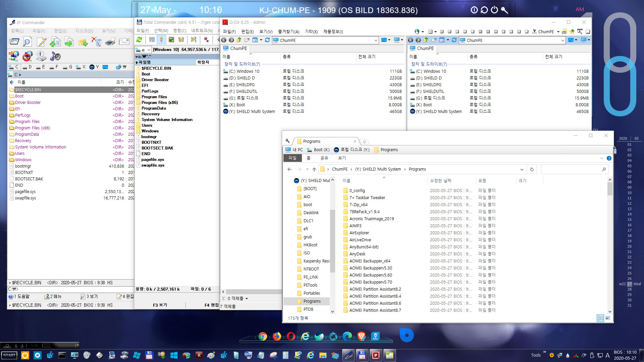This screenshot has width=644, height=362.
Task: Switch to the 보기 ribbon tab in Explorer
Action: coord(342,158)
